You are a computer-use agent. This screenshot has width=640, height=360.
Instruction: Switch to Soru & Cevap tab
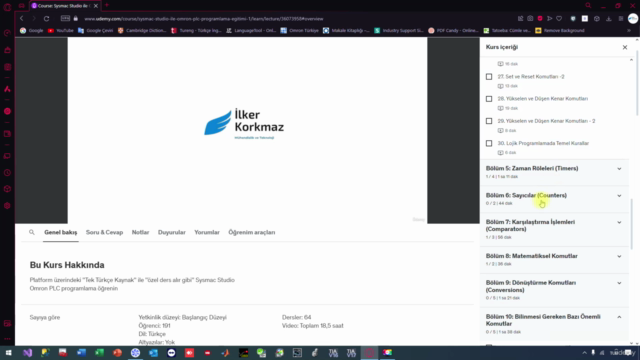pyautogui.click(x=104, y=232)
